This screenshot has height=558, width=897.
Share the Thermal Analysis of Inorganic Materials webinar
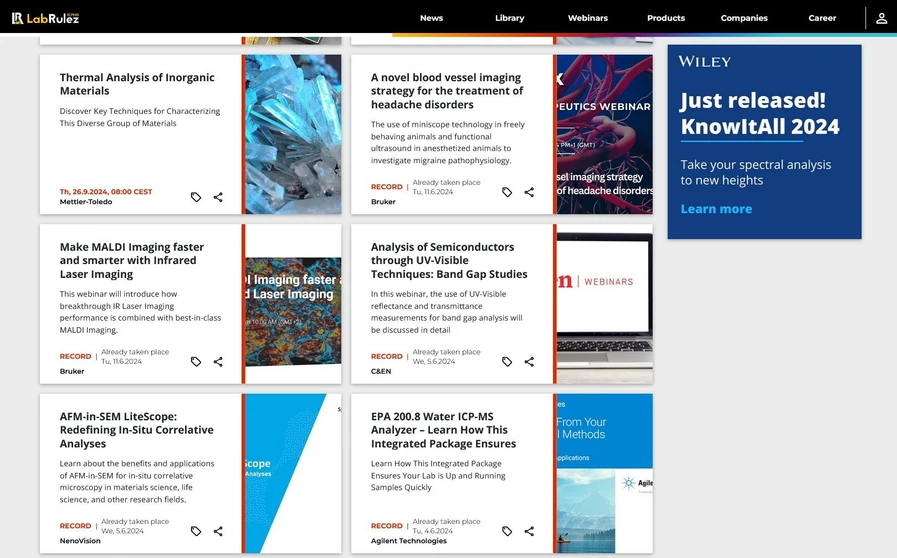pyautogui.click(x=218, y=197)
